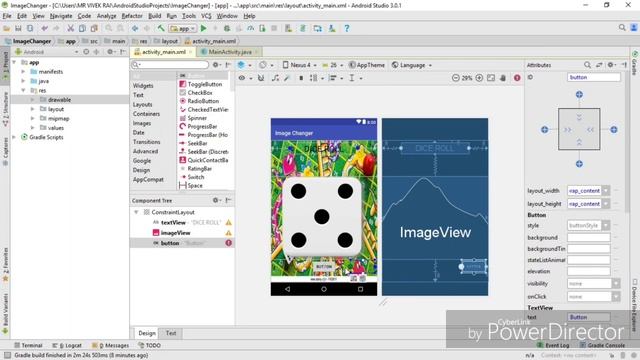The height and width of the screenshot is (360, 640).
Task: Open the TODO tool window
Action: tap(149, 345)
